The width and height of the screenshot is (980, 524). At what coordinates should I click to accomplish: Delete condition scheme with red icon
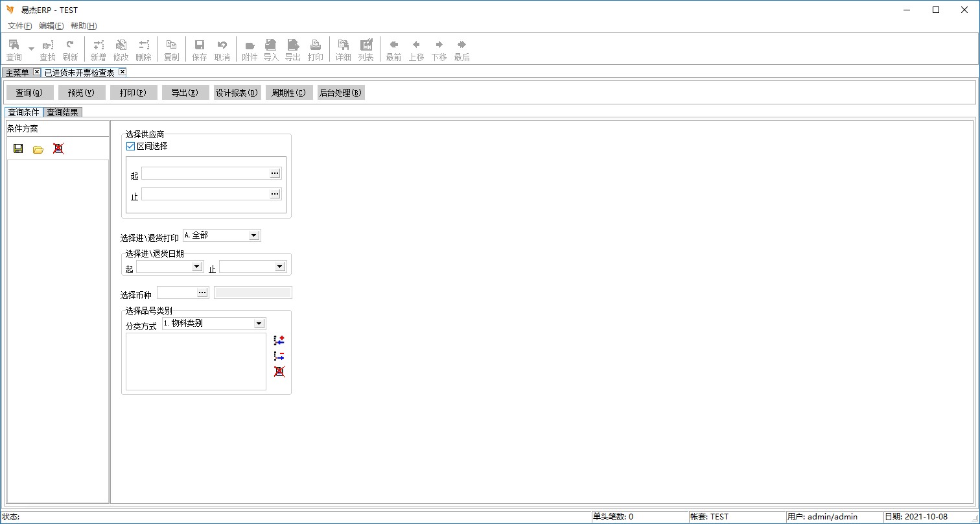58,149
